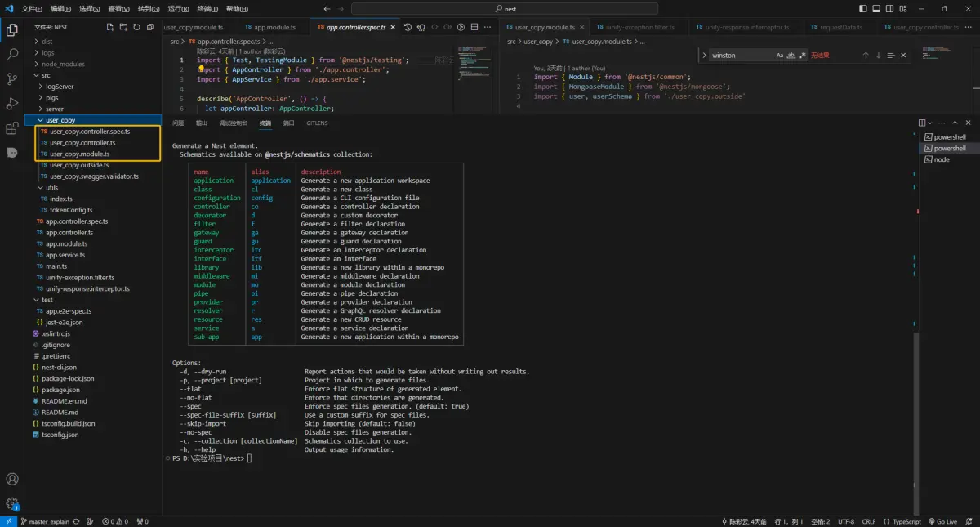Click UTF-8 encoding in status bar
This screenshot has height=527, width=980.
click(845, 521)
